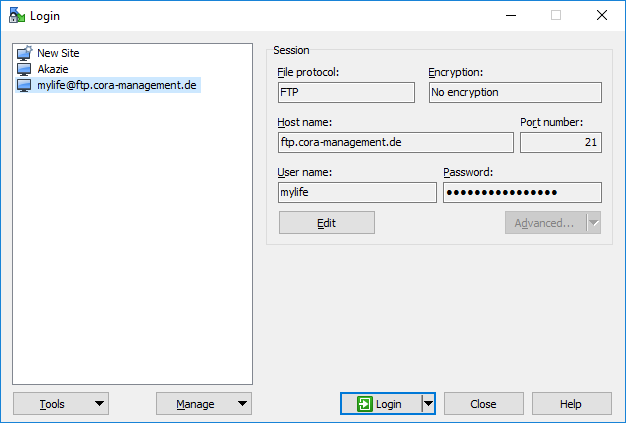This screenshot has width=626, height=423.
Task: Click the Advanced... button
Action: tap(544, 223)
